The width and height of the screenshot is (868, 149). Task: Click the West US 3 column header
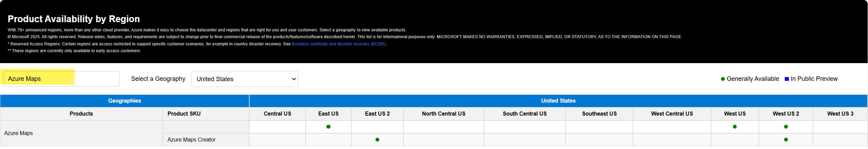[x=840, y=114]
